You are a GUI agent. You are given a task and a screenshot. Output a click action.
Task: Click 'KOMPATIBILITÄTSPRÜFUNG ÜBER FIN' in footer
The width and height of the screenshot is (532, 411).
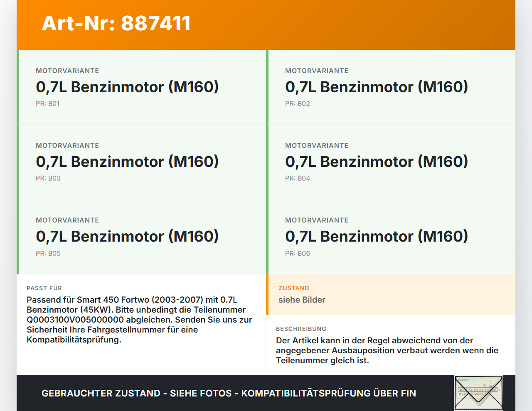[x=329, y=393]
